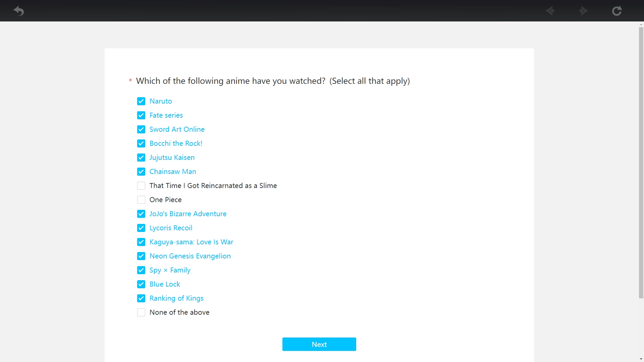
Task: Select None of the above checkbox
Action: pos(141,312)
